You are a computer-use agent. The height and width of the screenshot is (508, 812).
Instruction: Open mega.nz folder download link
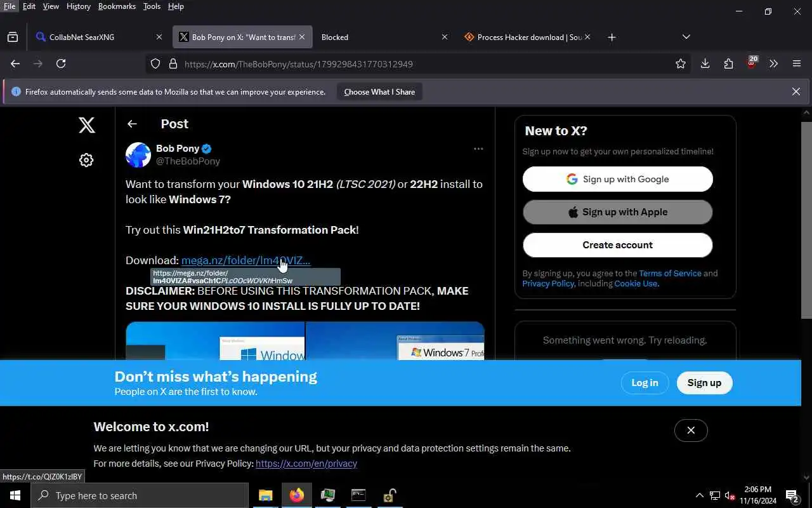(x=246, y=260)
